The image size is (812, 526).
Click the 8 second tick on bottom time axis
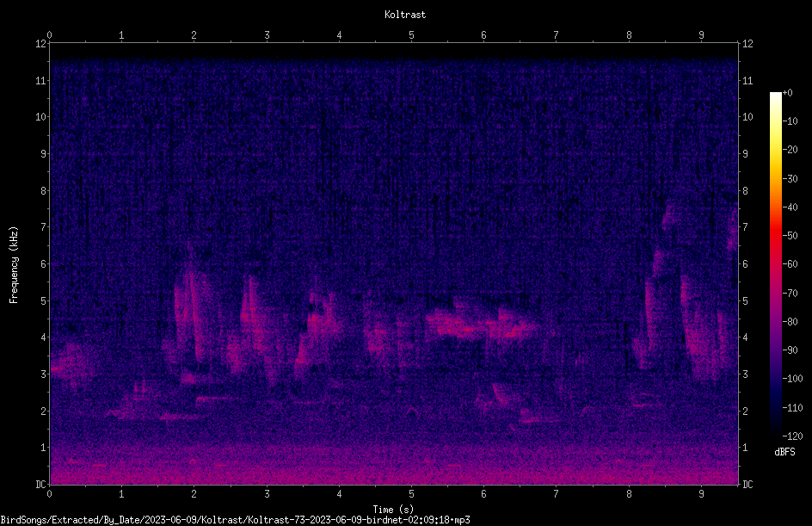(x=629, y=494)
